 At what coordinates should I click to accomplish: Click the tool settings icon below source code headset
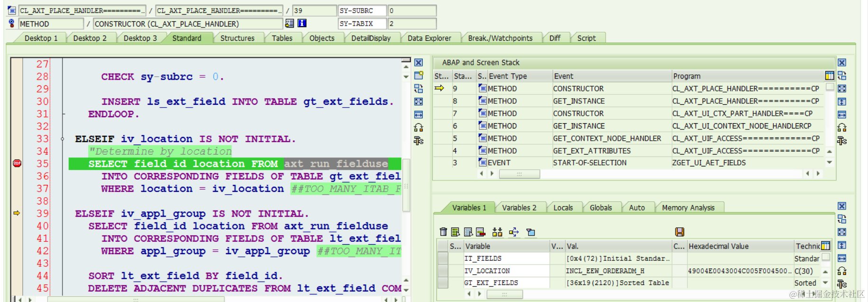point(419,141)
